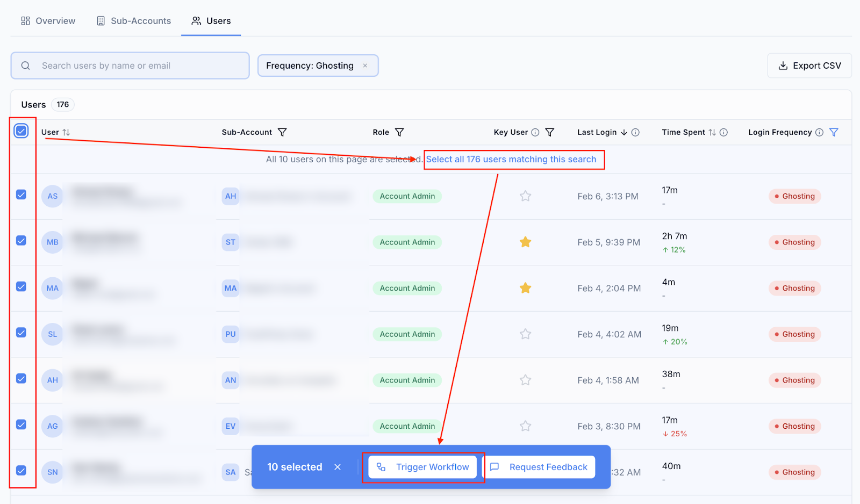The height and width of the screenshot is (504, 860).
Task: Toggle the select-all checkbox in table header
Action: tap(21, 131)
